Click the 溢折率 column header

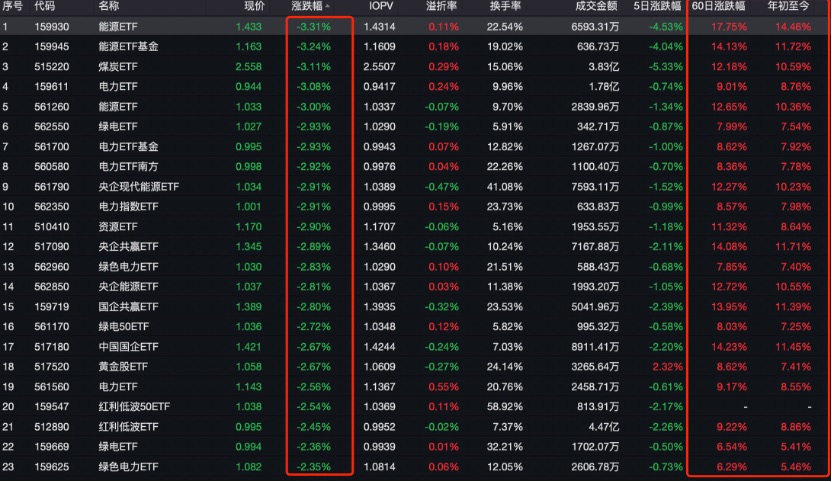tap(441, 6)
